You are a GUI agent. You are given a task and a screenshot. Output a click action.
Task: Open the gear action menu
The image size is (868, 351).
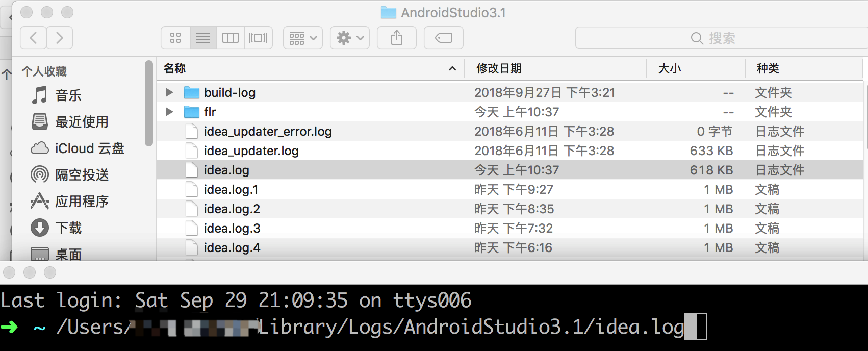350,38
